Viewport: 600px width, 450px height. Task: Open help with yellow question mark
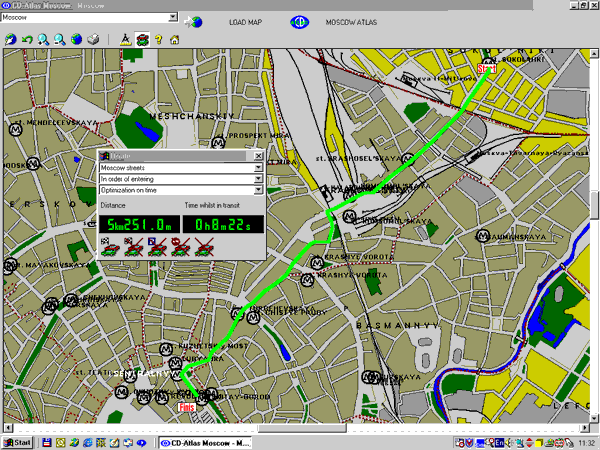pyautogui.click(x=158, y=39)
